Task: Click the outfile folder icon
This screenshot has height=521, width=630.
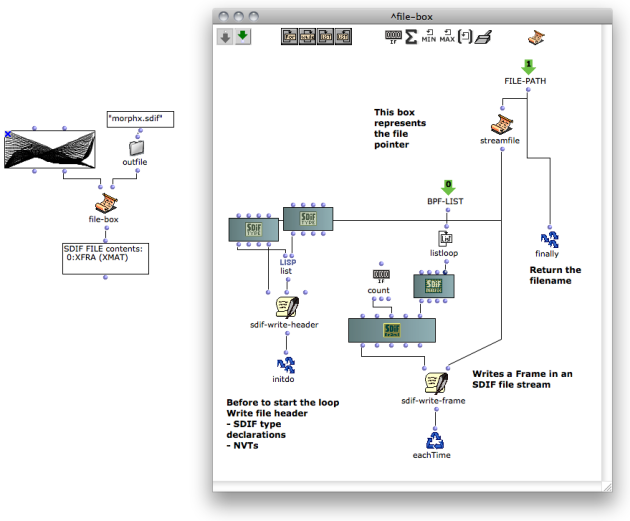Action: [x=137, y=148]
